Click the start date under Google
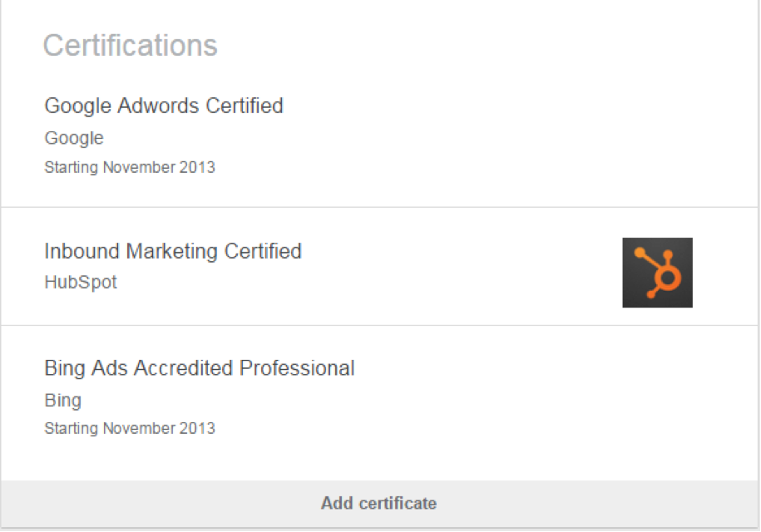Image resolution: width=761 pixels, height=532 pixels. click(x=130, y=167)
